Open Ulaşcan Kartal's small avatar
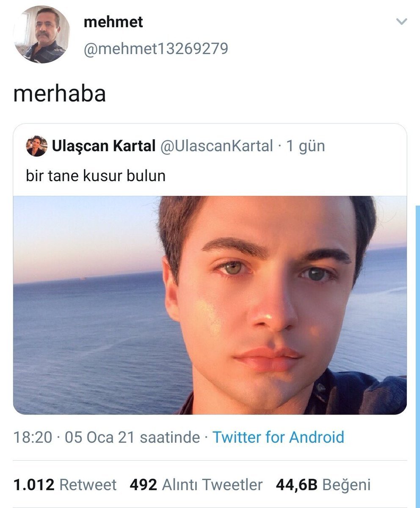420x508 pixels. pos(36,146)
